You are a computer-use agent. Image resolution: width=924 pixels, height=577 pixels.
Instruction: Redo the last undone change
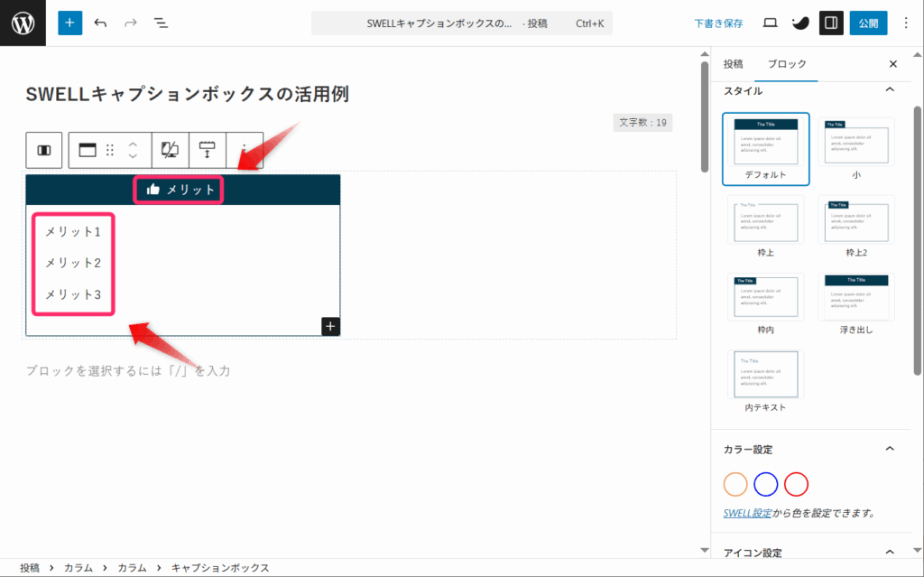pos(130,23)
